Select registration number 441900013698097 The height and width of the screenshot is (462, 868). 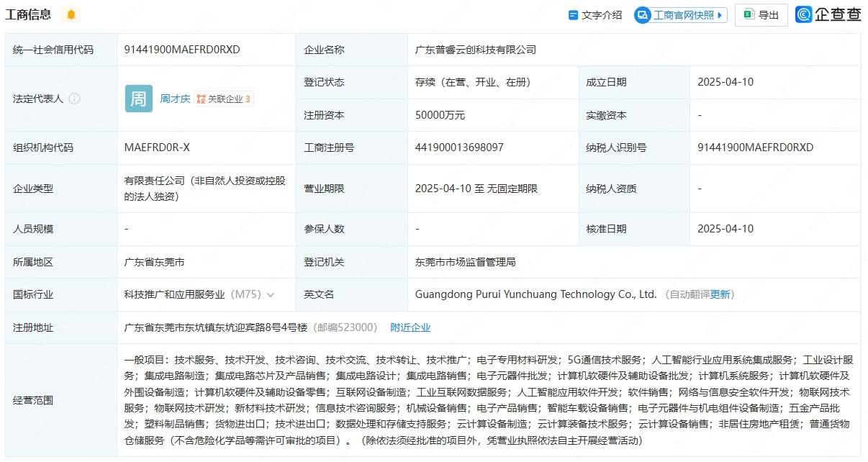coord(459,148)
